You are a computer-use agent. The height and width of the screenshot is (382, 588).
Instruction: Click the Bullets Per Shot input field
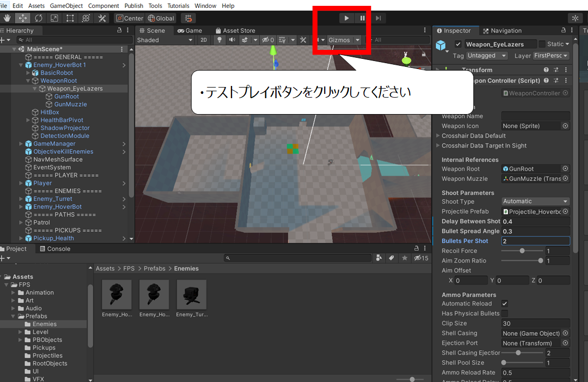(535, 241)
